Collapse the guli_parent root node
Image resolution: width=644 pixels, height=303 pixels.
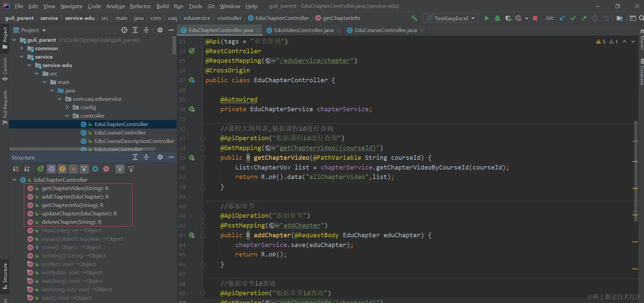point(14,40)
